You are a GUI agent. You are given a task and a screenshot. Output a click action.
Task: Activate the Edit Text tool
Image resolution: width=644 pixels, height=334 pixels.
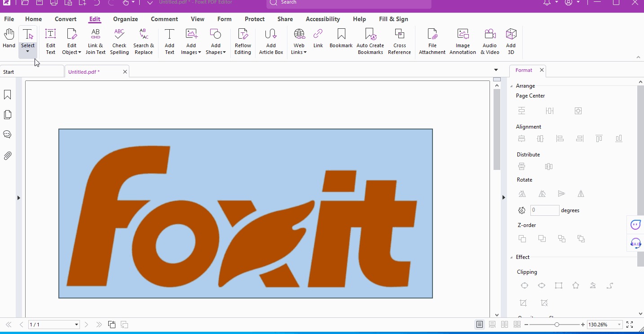coord(51,42)
